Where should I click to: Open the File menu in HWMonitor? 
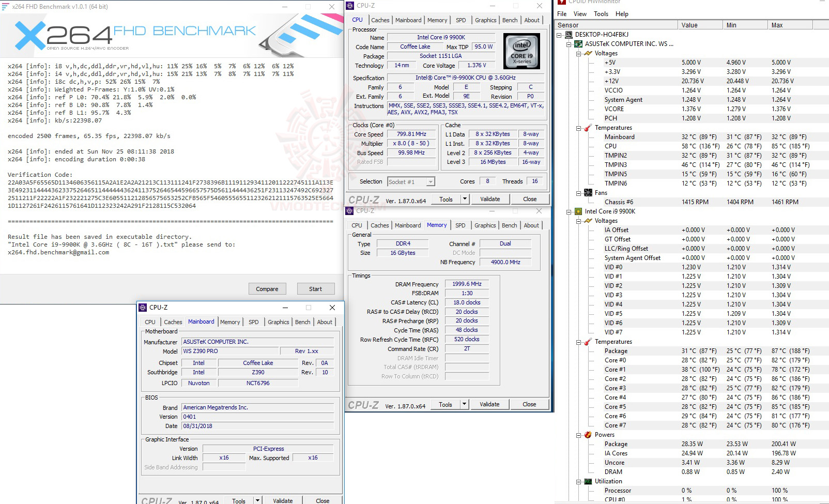(562, 14)
